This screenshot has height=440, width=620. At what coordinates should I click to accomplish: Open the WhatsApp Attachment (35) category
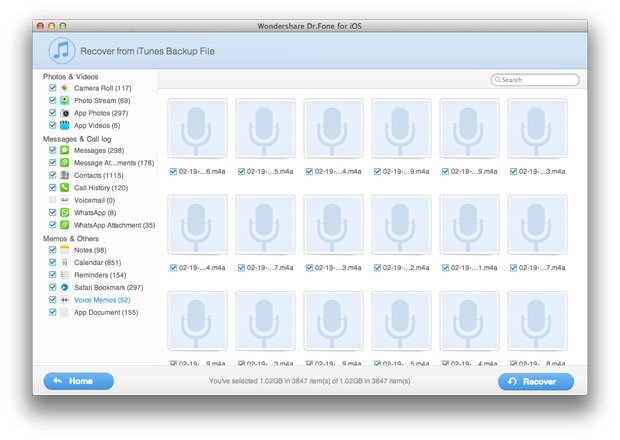tap(115, 225)
